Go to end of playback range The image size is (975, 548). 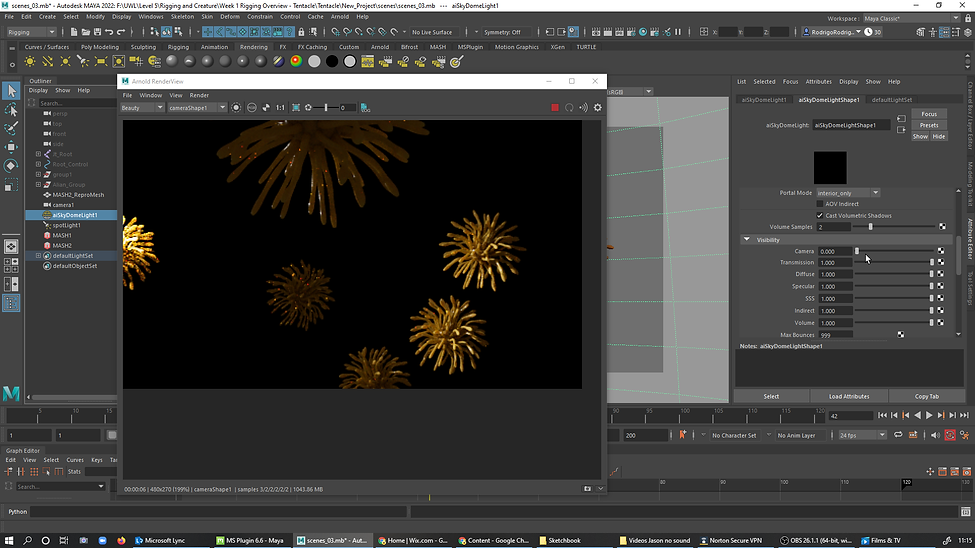coord(964,416)
